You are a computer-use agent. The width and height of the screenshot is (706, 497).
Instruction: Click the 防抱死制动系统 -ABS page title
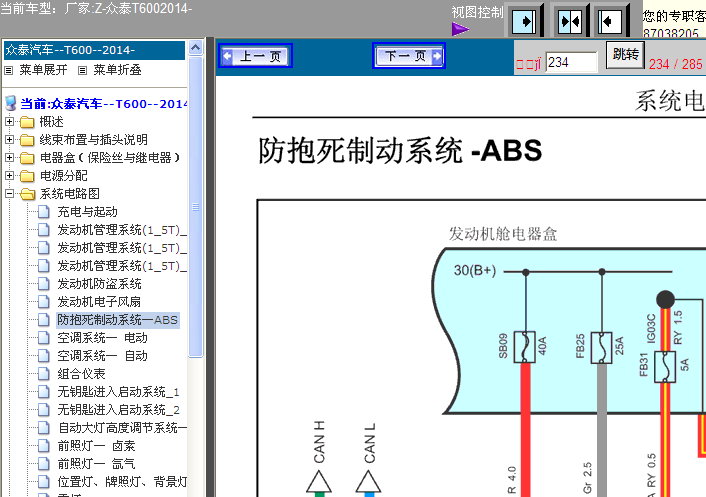[400, 150]
